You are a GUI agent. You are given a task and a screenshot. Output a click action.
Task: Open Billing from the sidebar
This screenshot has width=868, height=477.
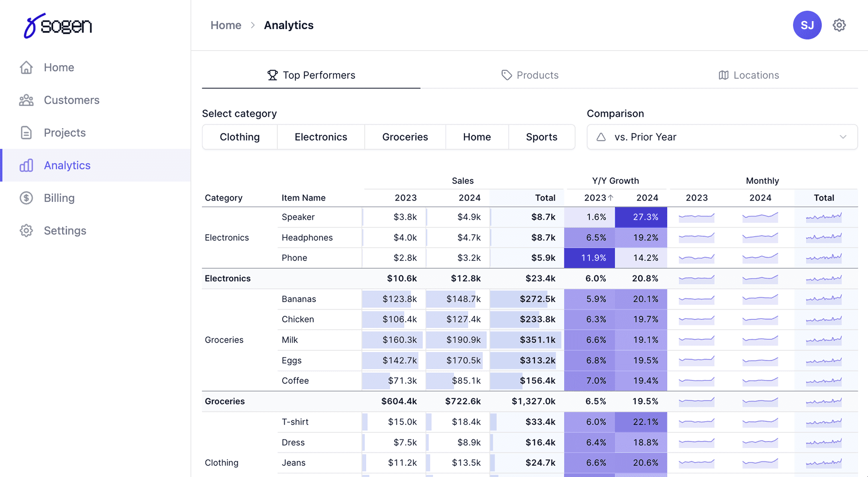[x=59, y=198]
